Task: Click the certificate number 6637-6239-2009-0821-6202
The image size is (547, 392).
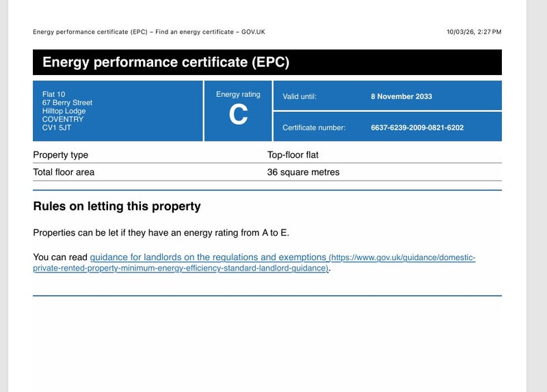Action: [417, 128]
